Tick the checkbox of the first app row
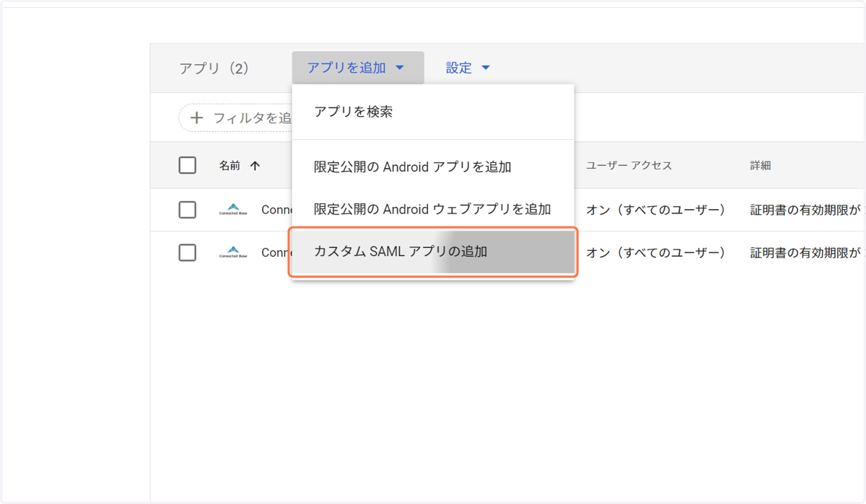 (x=187, y=210)
